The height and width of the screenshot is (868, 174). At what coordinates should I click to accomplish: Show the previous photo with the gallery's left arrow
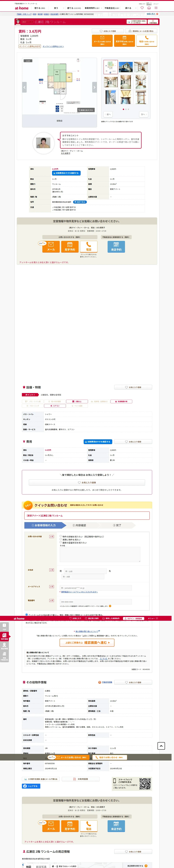coord(24,87)
